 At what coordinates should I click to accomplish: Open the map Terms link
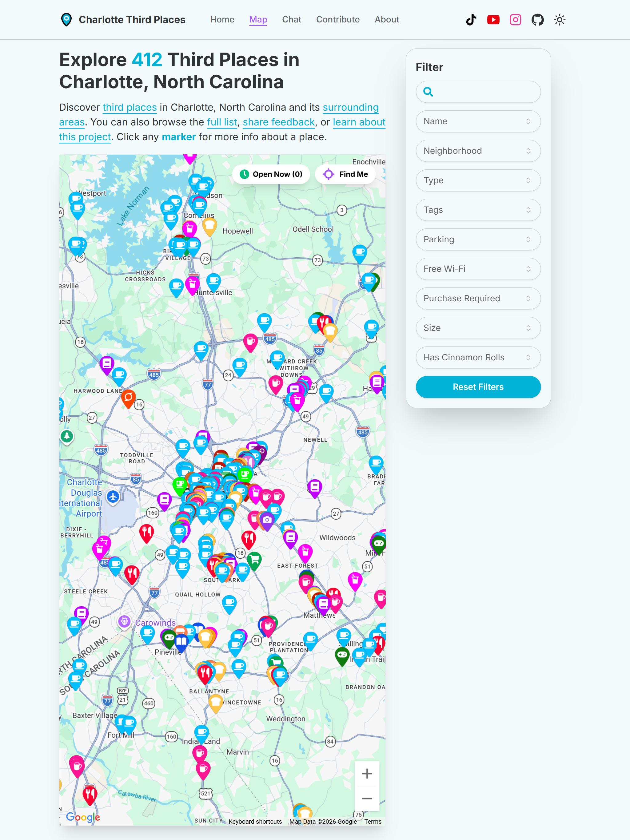coord(373,821)
